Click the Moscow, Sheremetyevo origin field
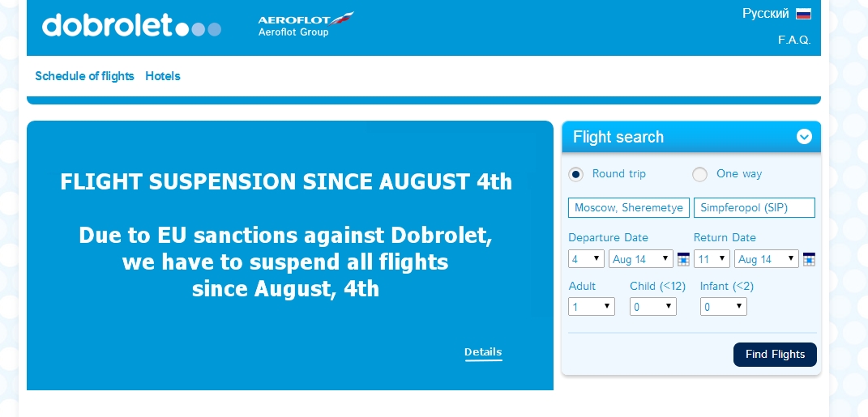This screenshot has height=417, width=868. coord(629,208)
